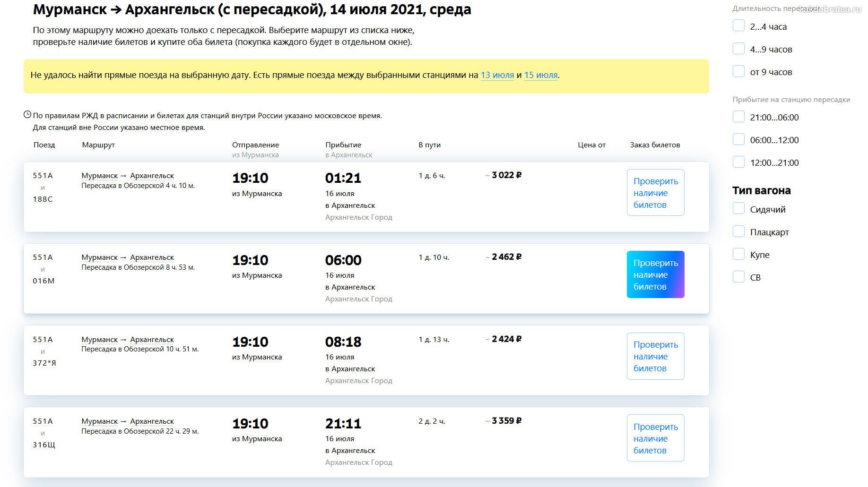The image size is (868, 487).
Task: Check tickets for the 08:18 arrival route
Action: coord(655,356)
